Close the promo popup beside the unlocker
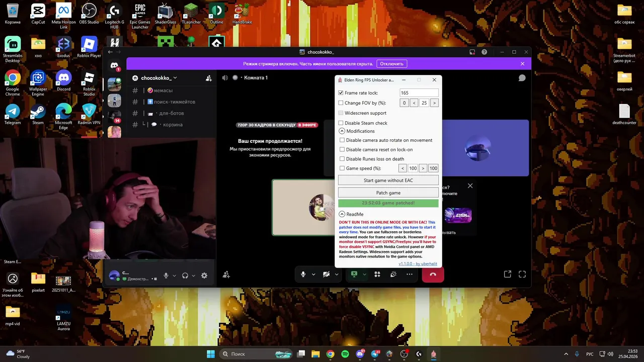Image resolution: width=644 pixels, height=362 pixels. click(470, 186)
